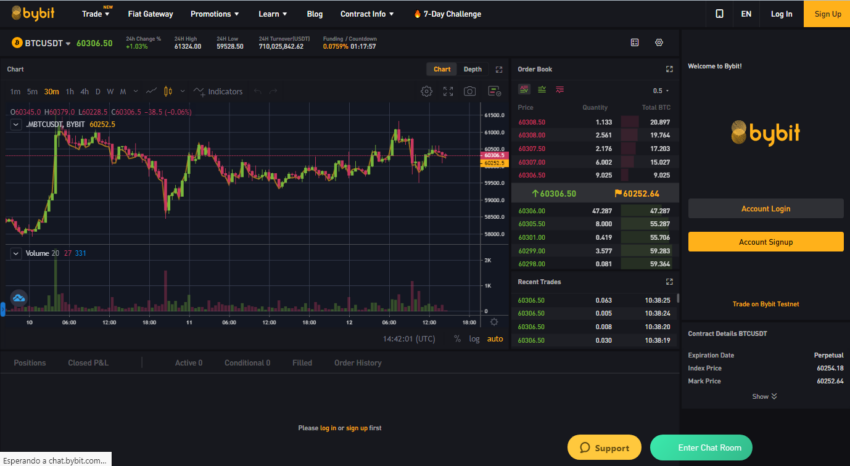Switch to Conditional 0 tab
The width and height of the screenshot is (850, 466).
coord(247,363)
